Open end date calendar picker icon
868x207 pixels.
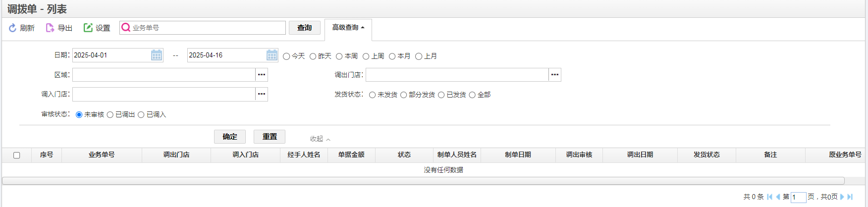pos(272,55)
